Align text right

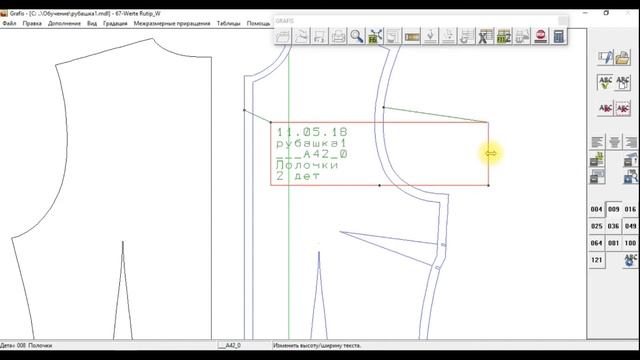[x=631, y=142]
